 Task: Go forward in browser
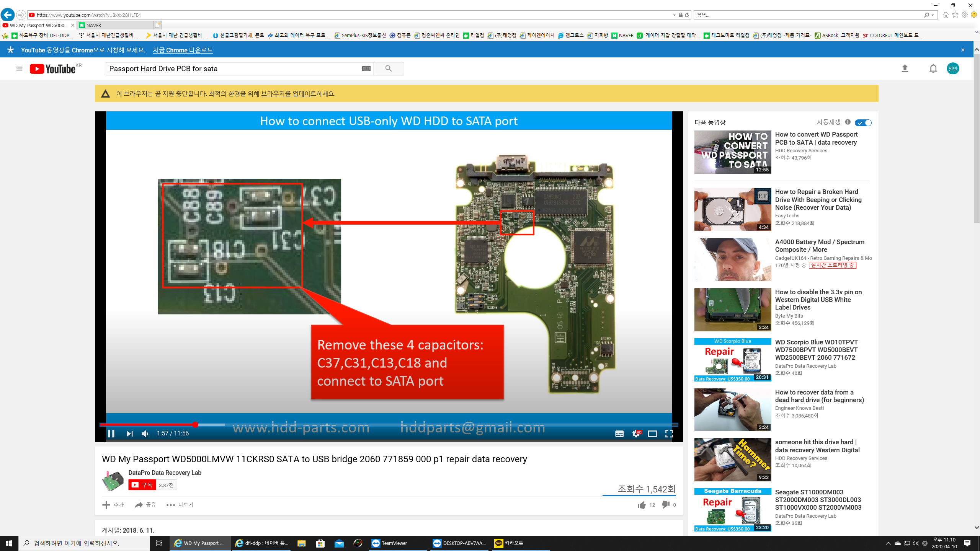(x=21, y=15)
